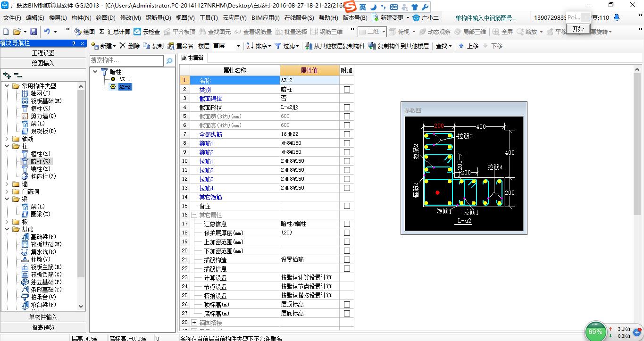The width and height of the screenshot is (644, 341).
Task: Launch 云检查 cloud check
Action: tap(147, 32)
